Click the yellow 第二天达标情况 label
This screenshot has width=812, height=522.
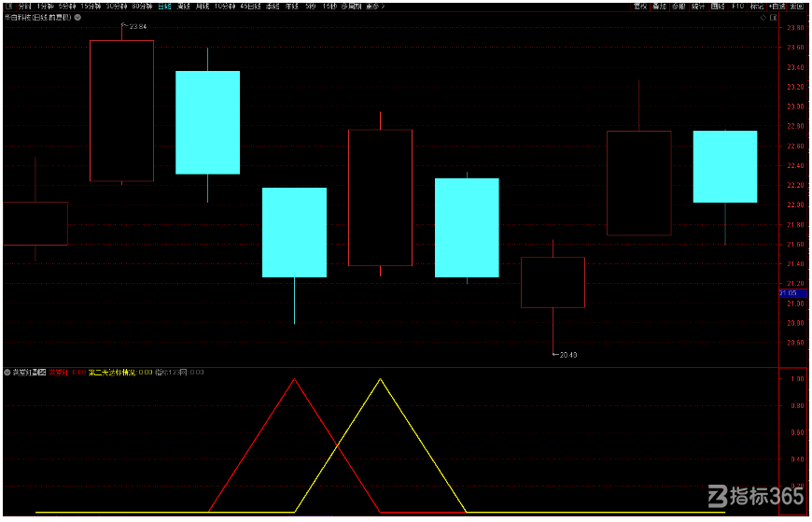[112, 373]
